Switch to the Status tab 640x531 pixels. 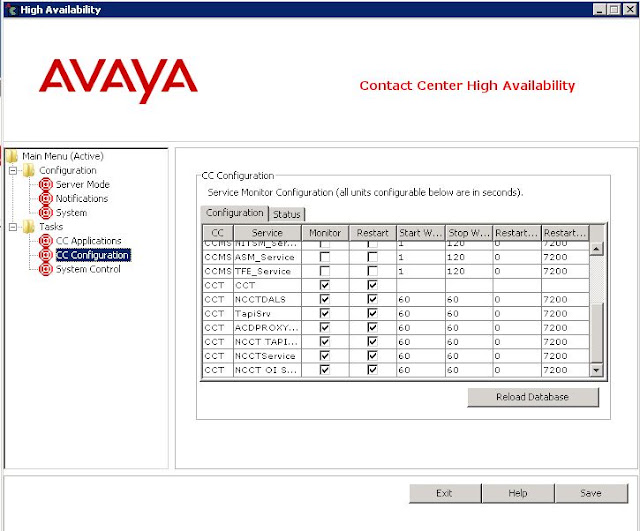287,214
